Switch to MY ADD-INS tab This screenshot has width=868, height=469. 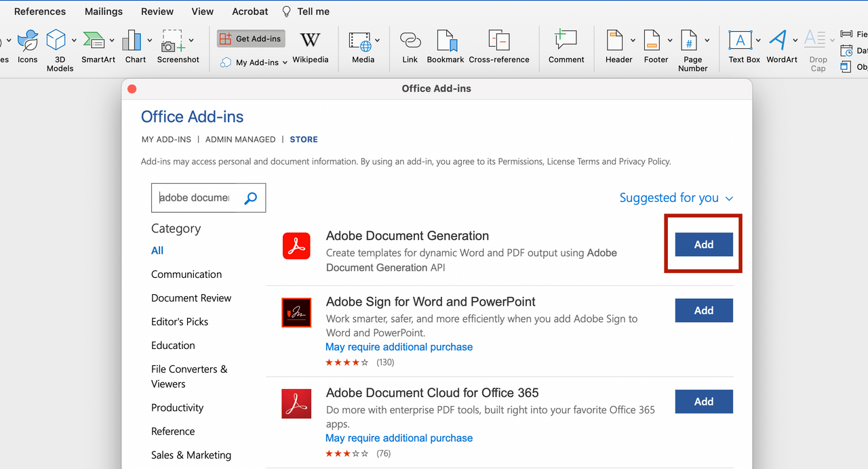(166, 140)
